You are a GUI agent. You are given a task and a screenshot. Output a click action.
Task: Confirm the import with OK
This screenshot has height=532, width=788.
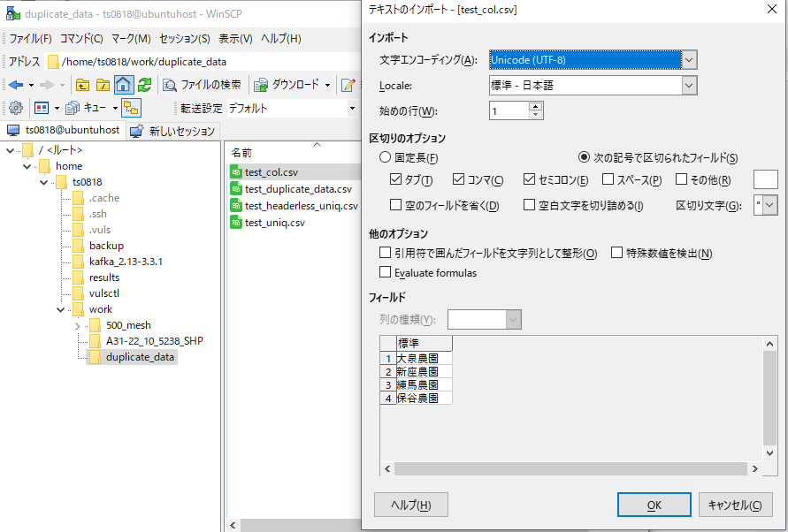(654, 505)
